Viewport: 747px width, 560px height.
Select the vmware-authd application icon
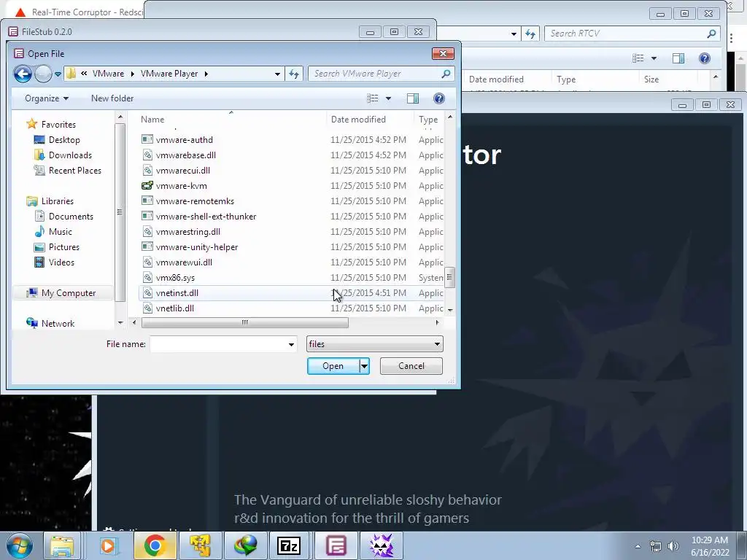[147, 140]
